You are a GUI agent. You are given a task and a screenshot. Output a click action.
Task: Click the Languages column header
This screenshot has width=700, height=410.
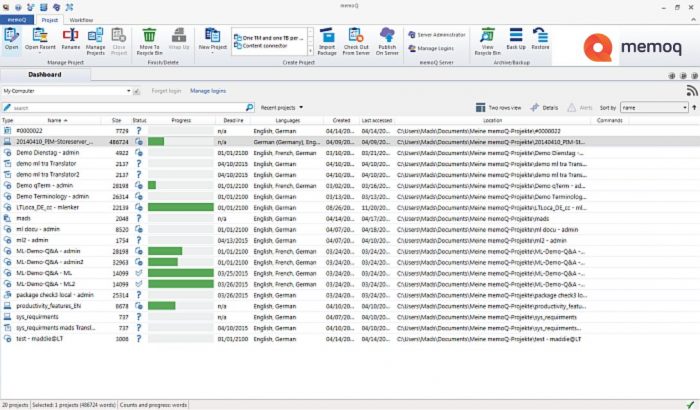pos(288,120)
